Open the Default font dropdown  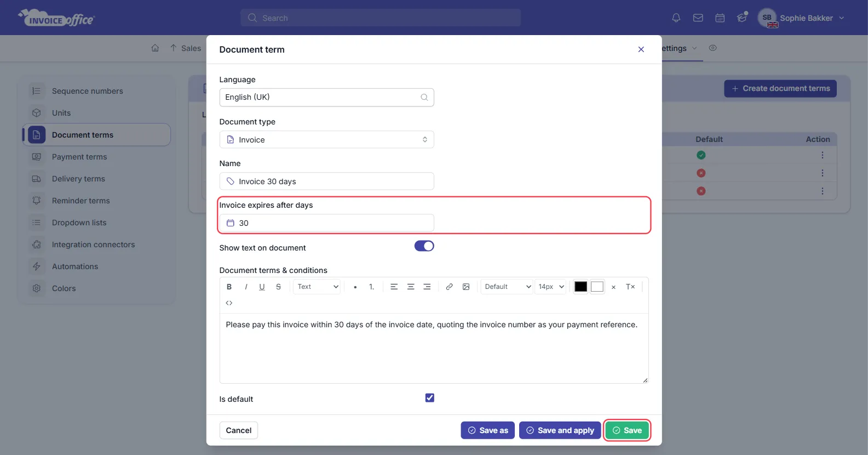(x=507, y=287)
